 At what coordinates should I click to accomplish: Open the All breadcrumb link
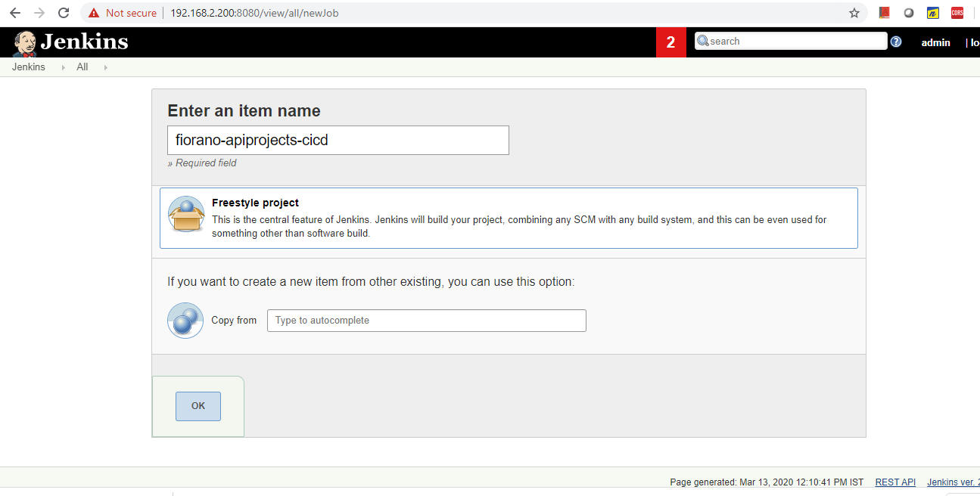click(x=82, y=67)
